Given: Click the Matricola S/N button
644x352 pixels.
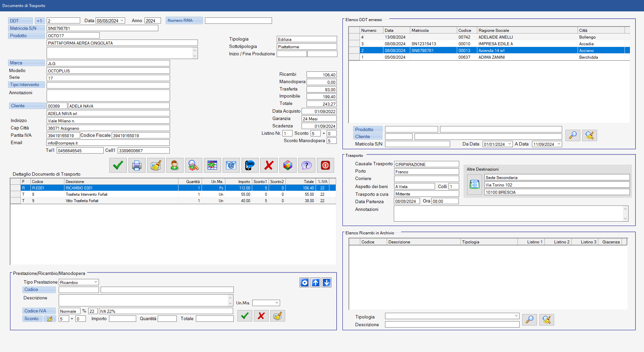Looking at the screenshot, I should coord(26,28).
